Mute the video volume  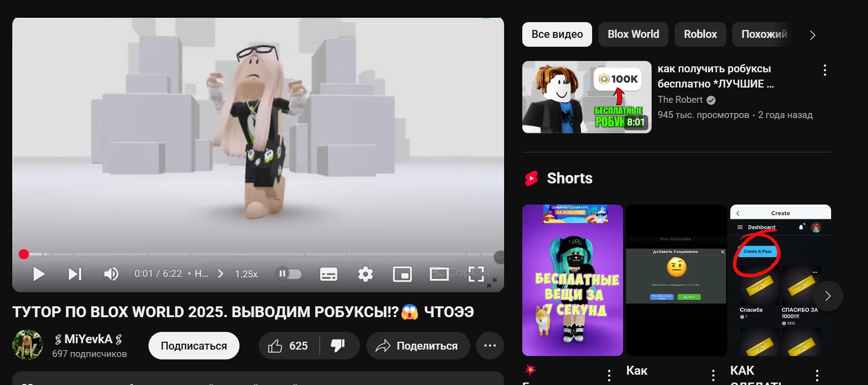click(x=111, y=274)
